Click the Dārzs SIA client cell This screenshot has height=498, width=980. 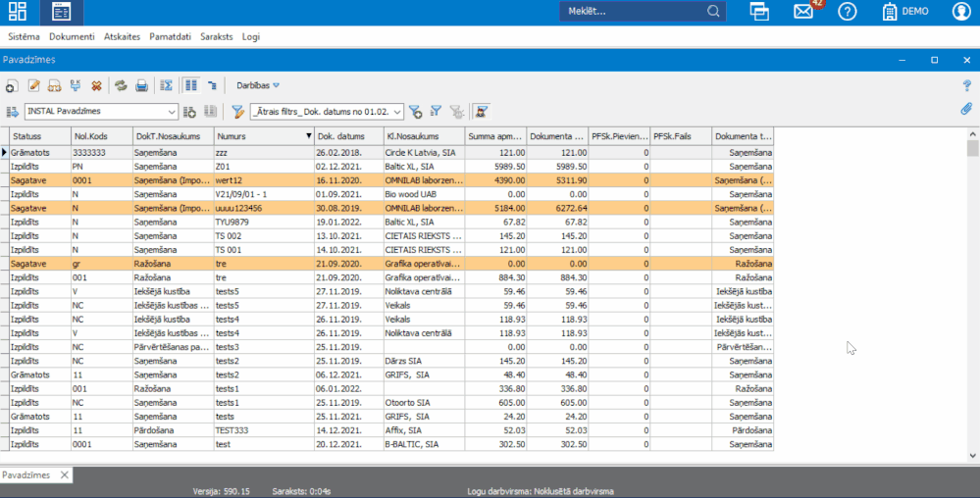point(425,361)
